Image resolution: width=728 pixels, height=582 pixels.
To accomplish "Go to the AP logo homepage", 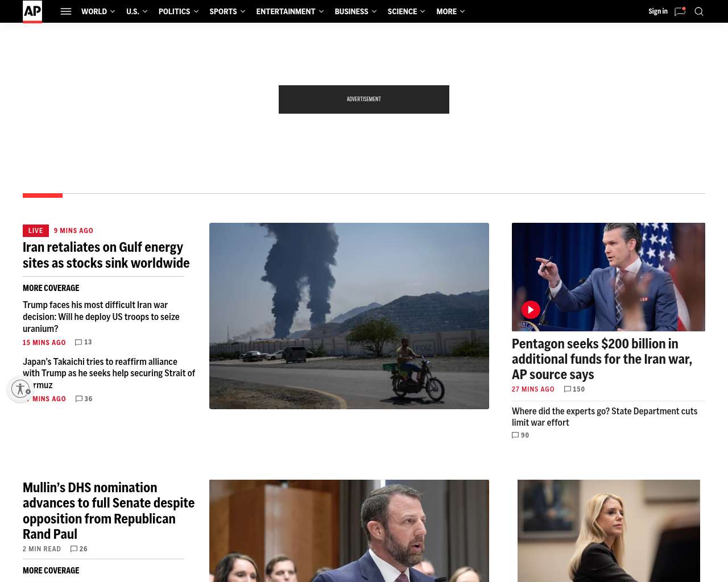I will tap(32, 11).
